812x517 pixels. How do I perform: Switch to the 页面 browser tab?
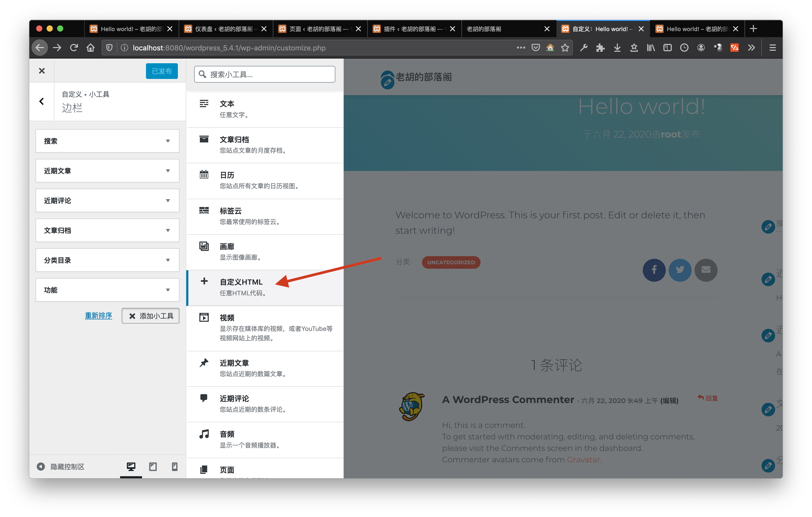click(320, 29)
